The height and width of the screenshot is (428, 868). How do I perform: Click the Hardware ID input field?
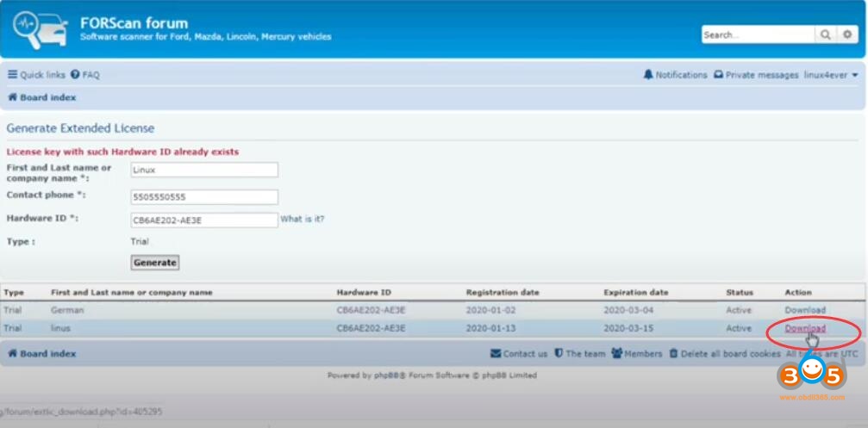[204, 220]
